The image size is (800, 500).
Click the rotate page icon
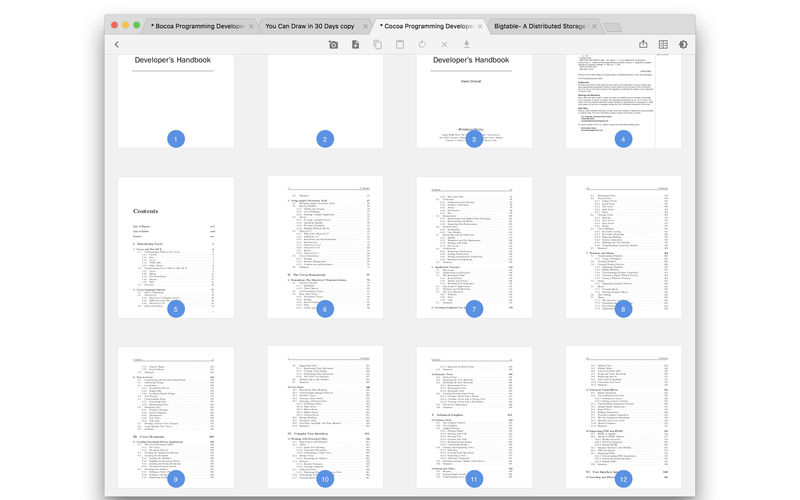422,44
